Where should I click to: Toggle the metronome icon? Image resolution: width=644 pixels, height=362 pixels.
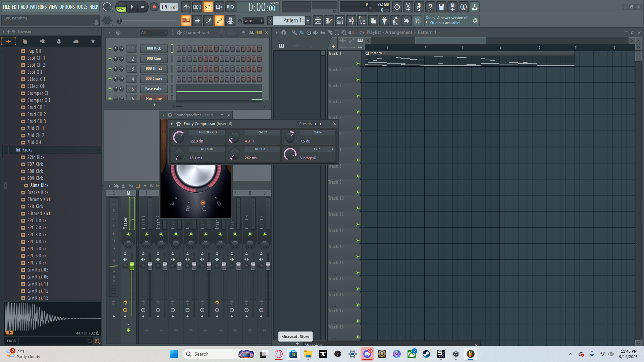[186, 7]
